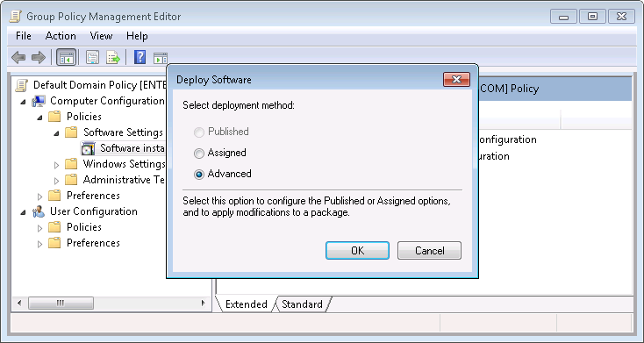Toggle the Show/Hide Console Tree icon

point(66,58)
